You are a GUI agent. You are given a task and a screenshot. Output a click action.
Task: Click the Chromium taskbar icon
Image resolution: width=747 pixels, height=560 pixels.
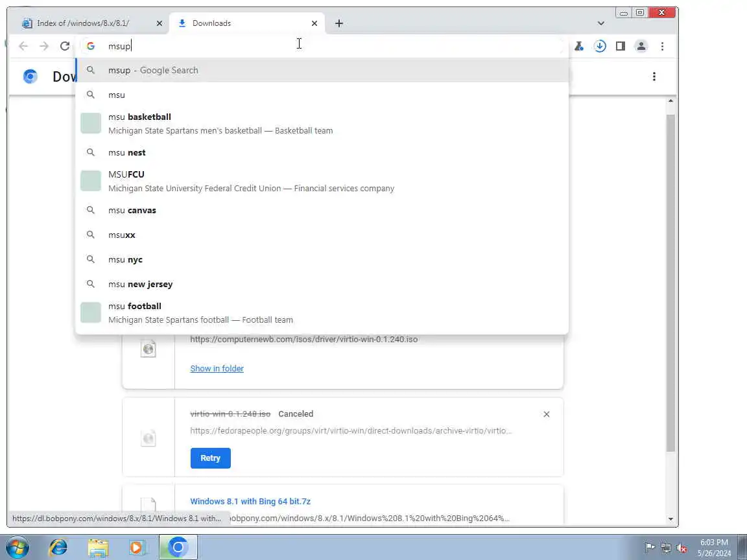[x=178, y=548]
